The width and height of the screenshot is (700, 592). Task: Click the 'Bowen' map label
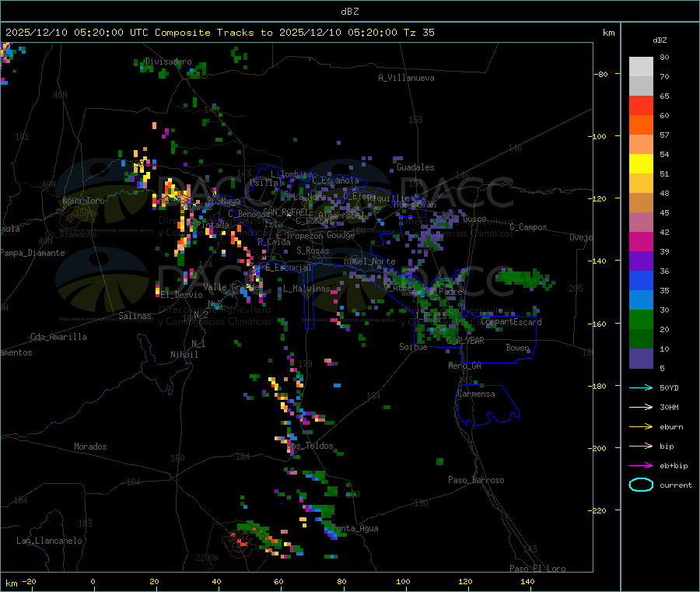pos(518,347)
